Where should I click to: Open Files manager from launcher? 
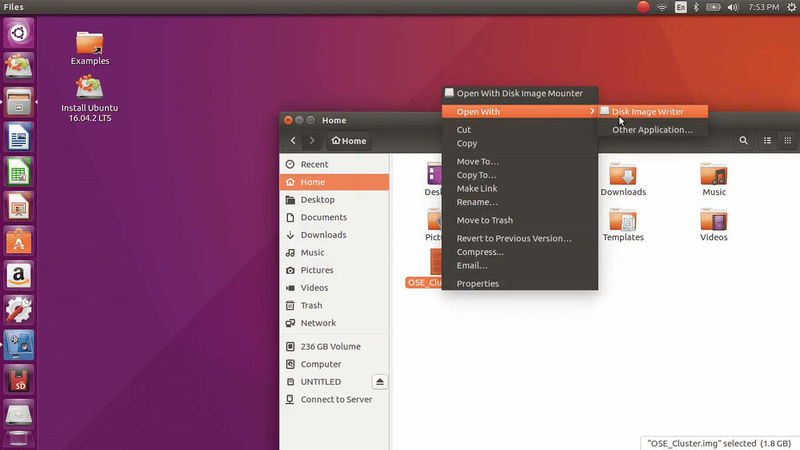click(19, 102)
